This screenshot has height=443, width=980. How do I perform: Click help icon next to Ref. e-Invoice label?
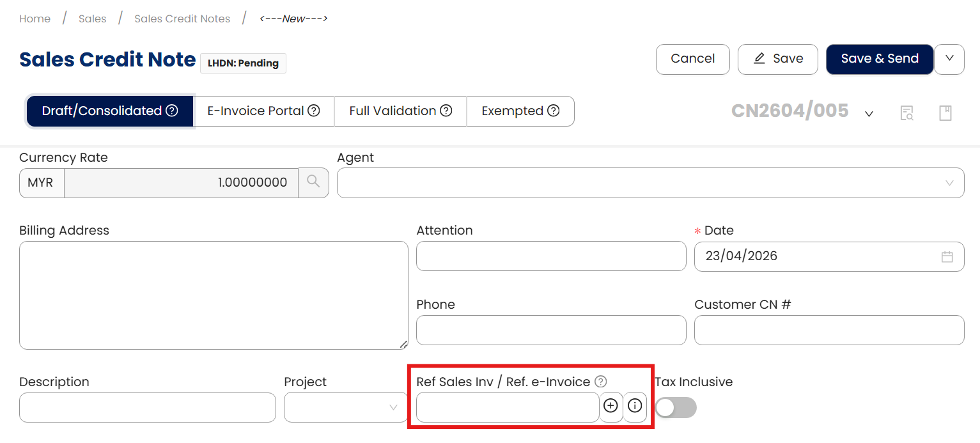point(600,382)
